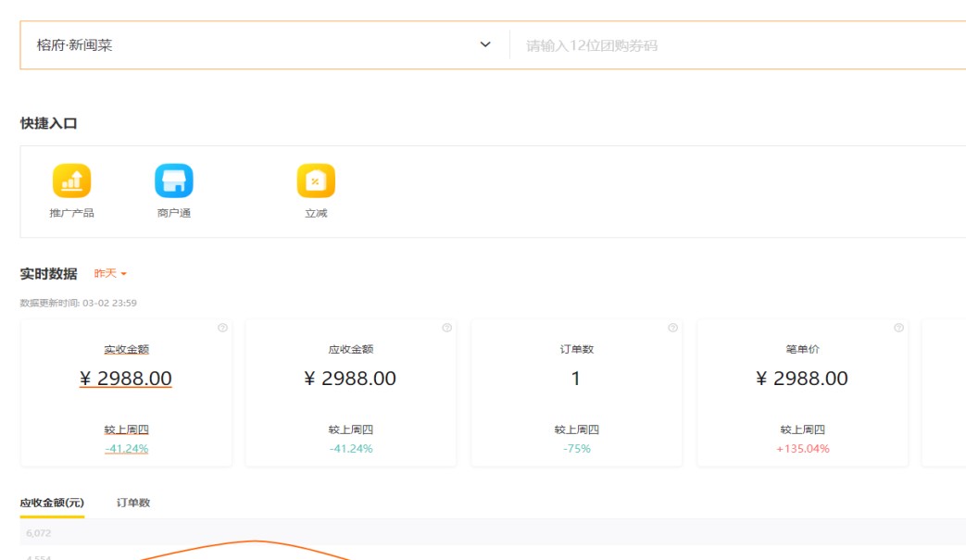Click the 订单数 value 1
966x560 pixels.
pyautogui.click(x=576, y=379)
